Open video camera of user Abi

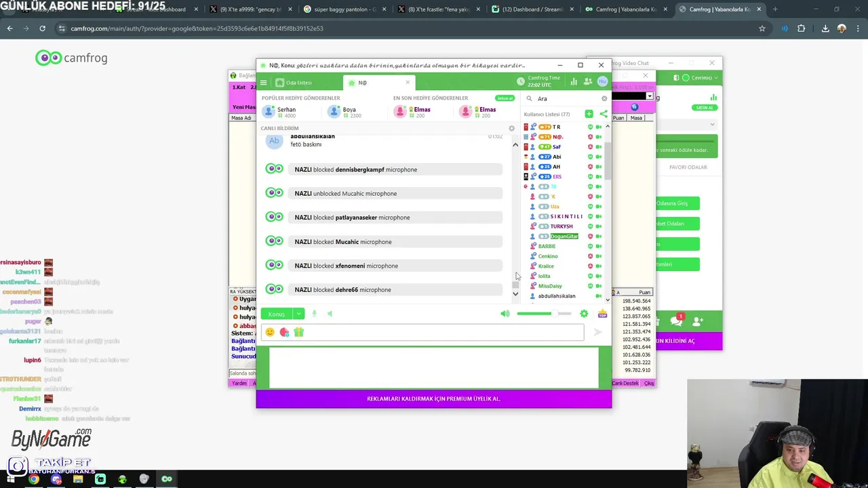[x=599, y=157]
